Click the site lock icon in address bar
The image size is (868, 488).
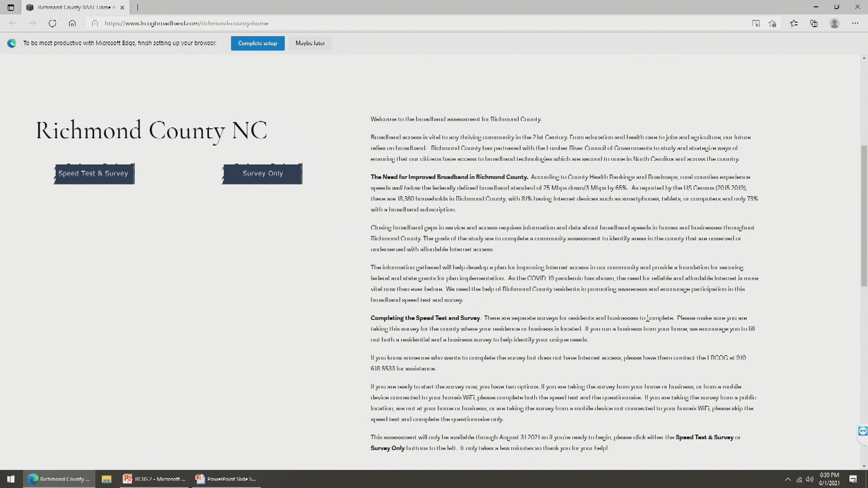95,23
